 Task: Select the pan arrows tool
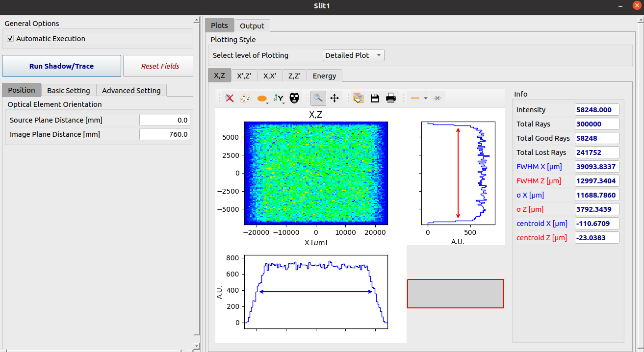(x=335, y=99)
